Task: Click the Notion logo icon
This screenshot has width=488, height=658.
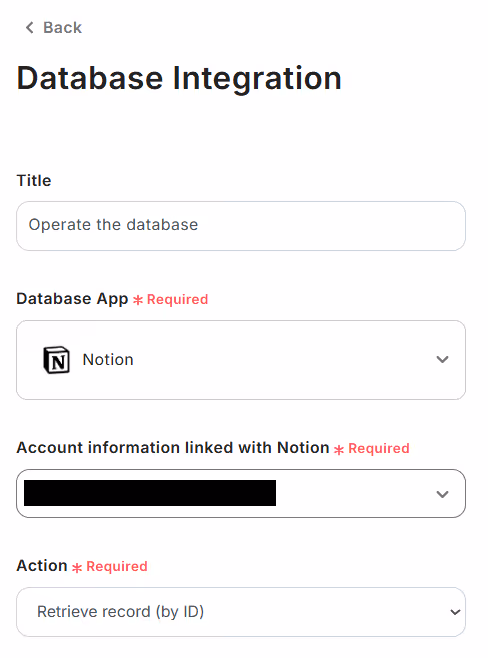Action: pyautogui.click(x=57, y=360)
